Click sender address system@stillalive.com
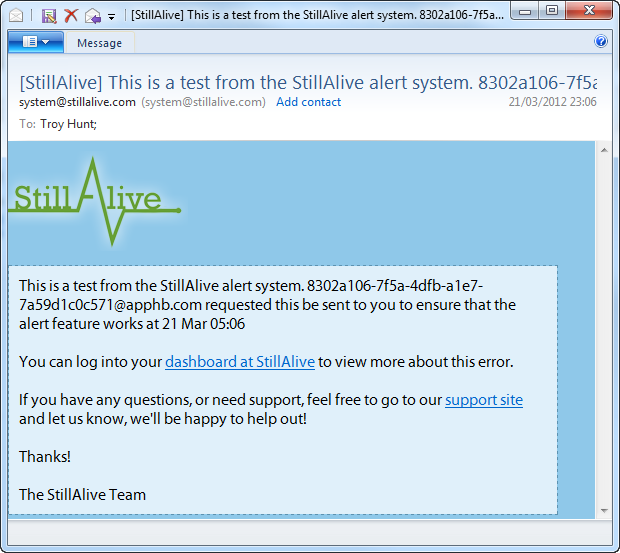The height and width of the screenshot is (553, 620). click(78, 102)
